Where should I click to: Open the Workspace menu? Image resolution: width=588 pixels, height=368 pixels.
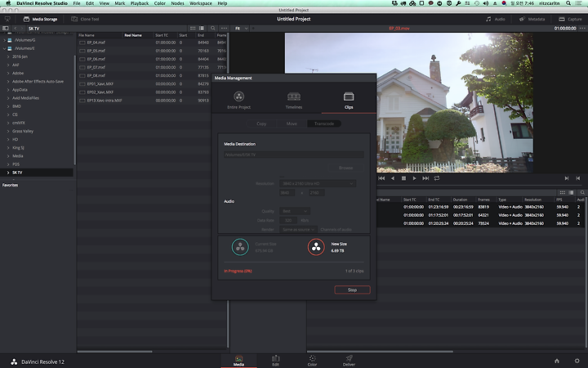(x=201, y=3)
